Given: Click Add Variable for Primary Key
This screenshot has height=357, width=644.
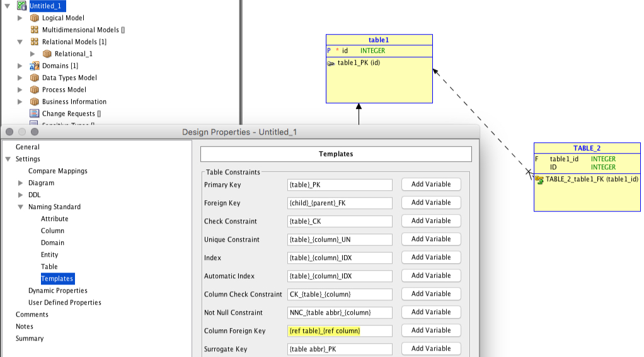Looking at the screenshot, I should coord(431,184).
